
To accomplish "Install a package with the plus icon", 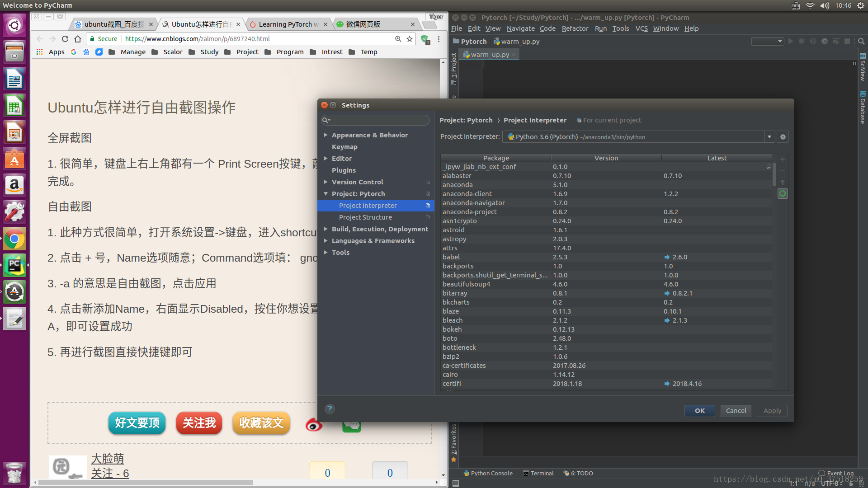I will [783, 160].
